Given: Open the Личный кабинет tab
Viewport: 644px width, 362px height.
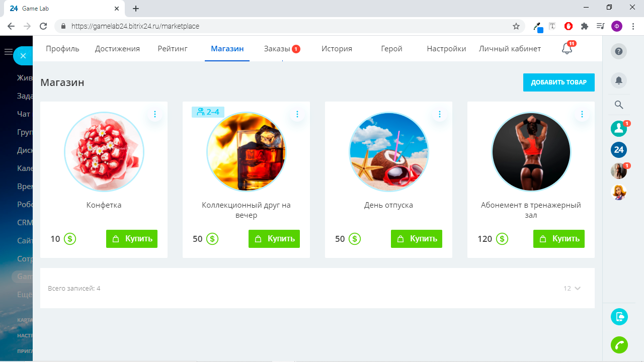Looking at the screenshot, I should click(x=510, y=49).
